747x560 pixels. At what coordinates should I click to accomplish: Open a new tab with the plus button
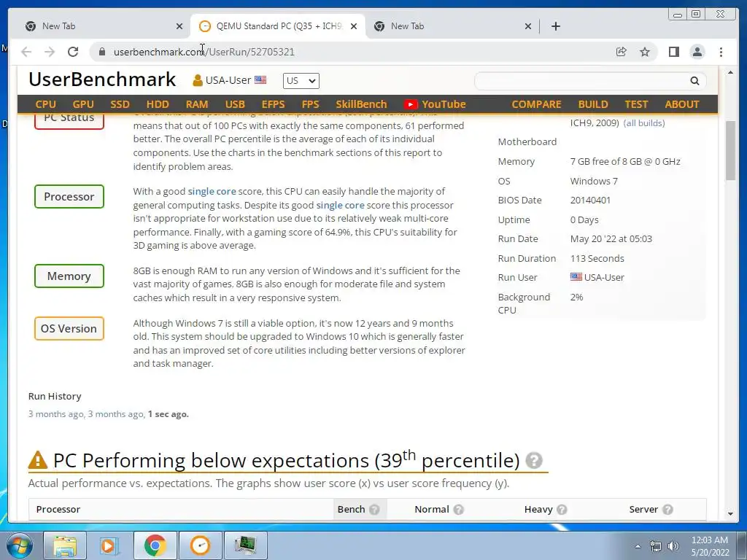pos(555,26)
